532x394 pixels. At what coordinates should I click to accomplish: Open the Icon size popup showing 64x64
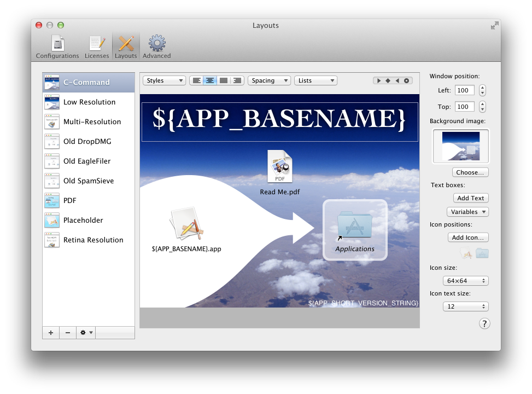click(465, 280)
